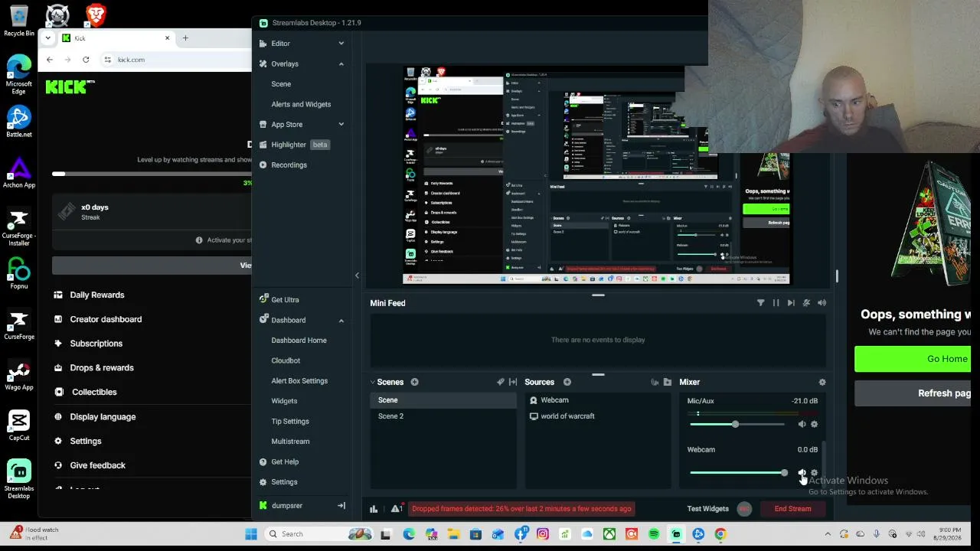Expand the Editor menu chevron
980x551 pixels.
341,44
